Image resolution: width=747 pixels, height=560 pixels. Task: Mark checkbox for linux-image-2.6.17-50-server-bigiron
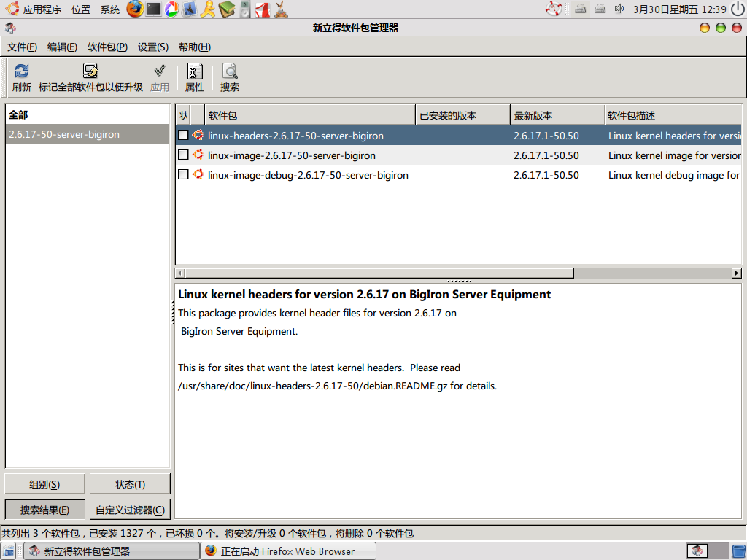tap(183, 155)
